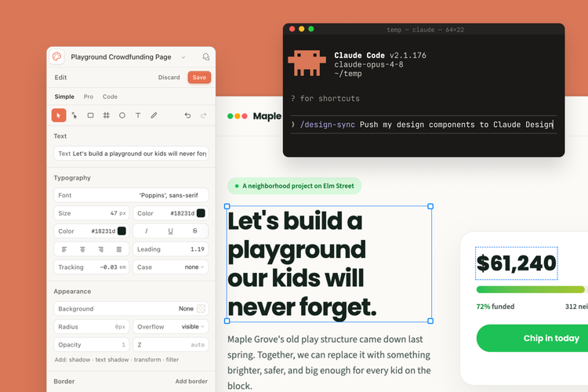Align text center
Viewport: 588px width, 392px height.
coord(82,249)
